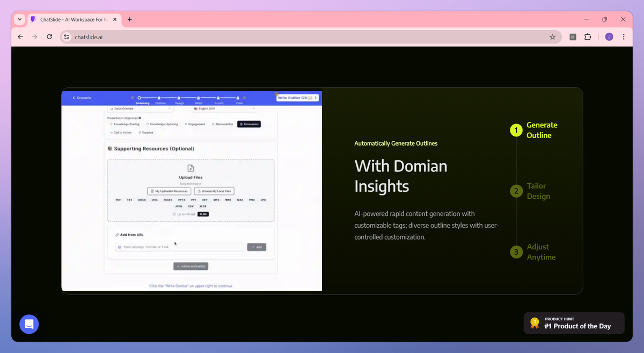
Task: Go forward in browser history
Action: 35,37
